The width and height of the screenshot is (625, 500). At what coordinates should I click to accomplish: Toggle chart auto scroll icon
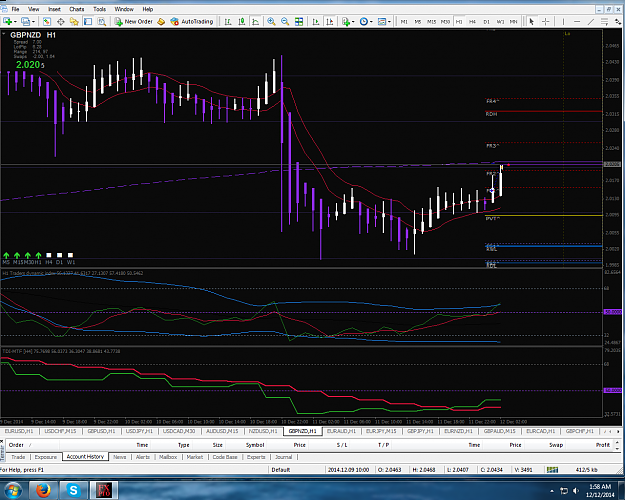click(x=316, y=22)
